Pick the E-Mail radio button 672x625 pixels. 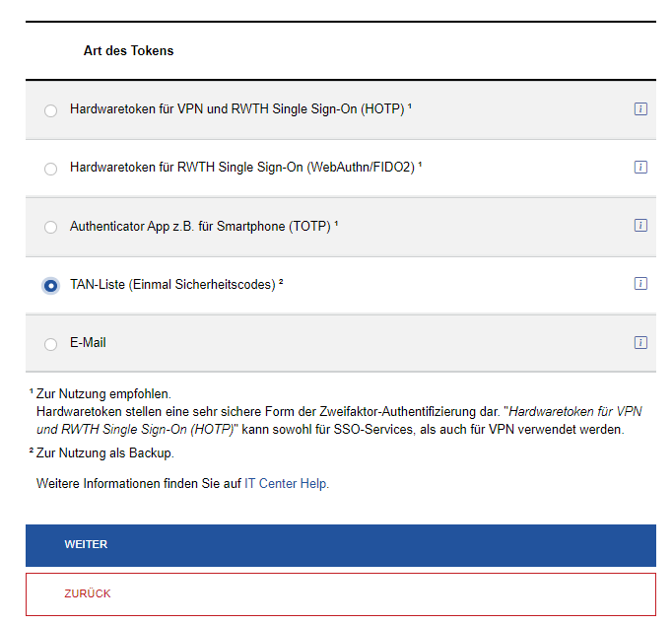[x=51, y=344]
